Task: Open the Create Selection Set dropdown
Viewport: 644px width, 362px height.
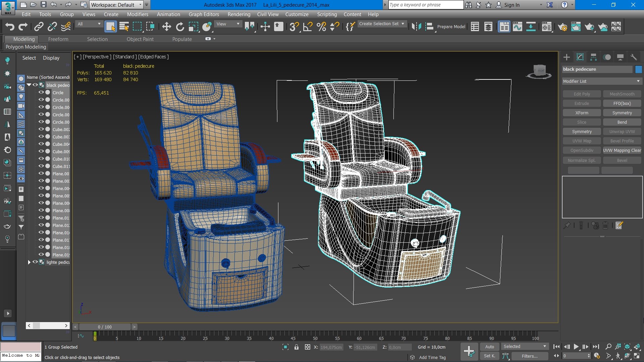Action: pyautogui.click(x=382, y=24)
